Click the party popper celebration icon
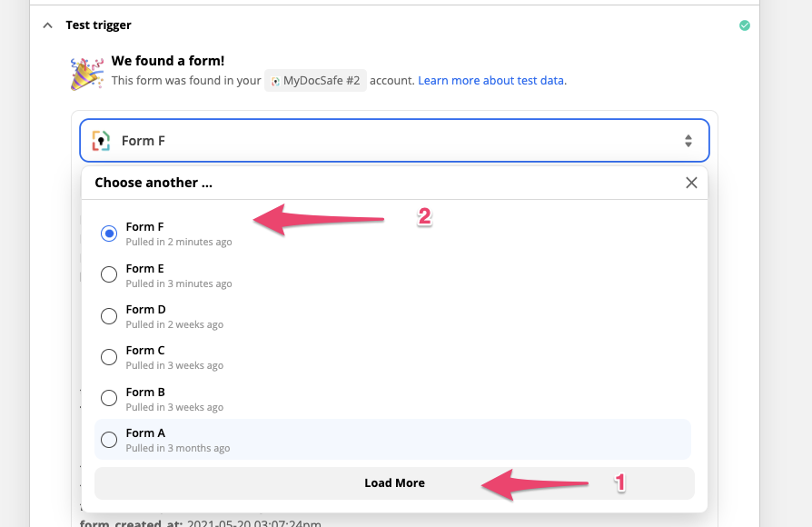Viewport: 812px width, 527px height. [87, 74]
